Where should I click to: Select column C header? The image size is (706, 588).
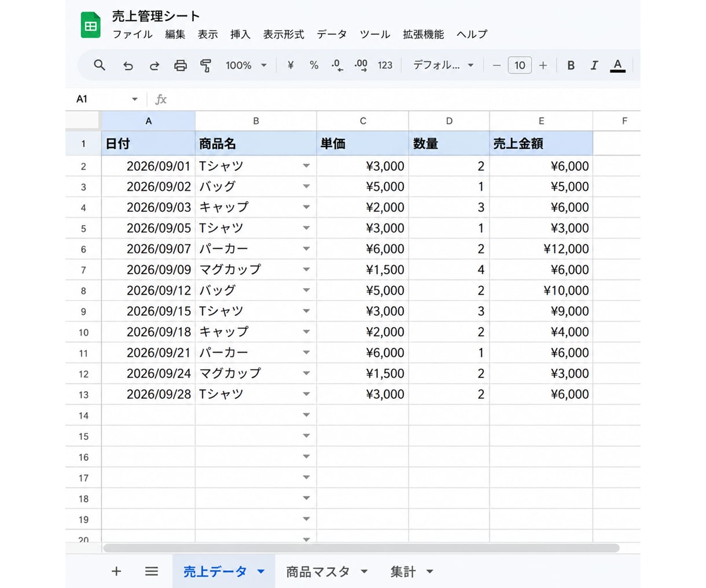[363, 121]
